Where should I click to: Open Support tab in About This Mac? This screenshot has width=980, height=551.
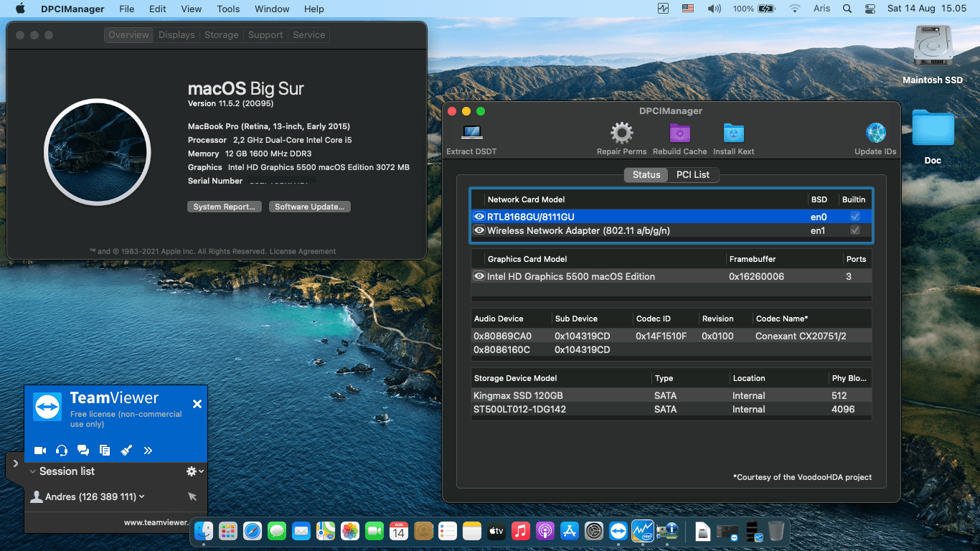pos(265,34)
